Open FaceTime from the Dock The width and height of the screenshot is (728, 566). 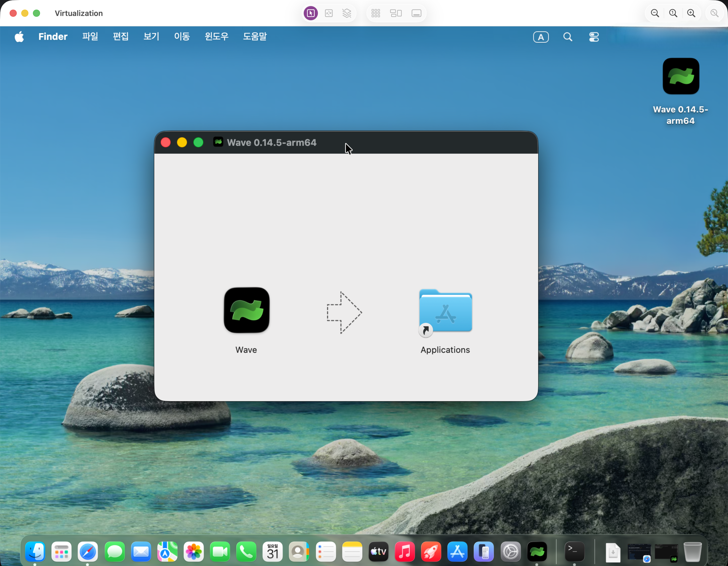pyautogui.click(x=220, y=552)
